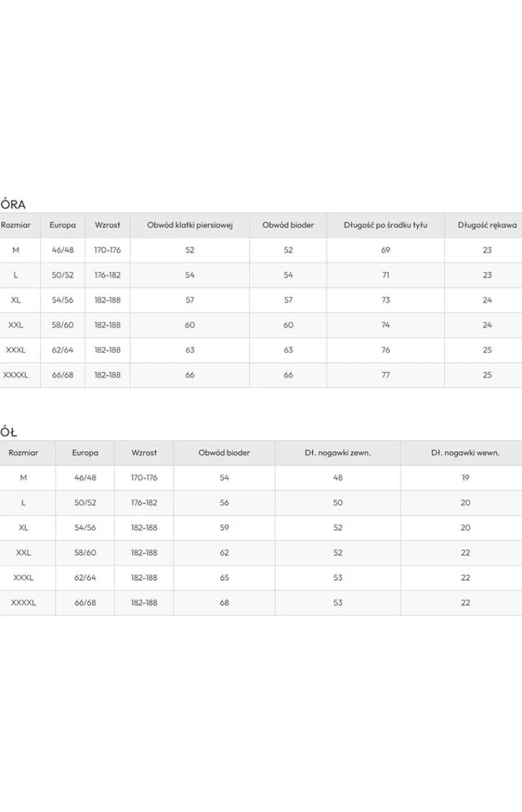Select the Dł. nogawki wewn. column header
The width and height of the screenshot is (522, 812).
click(465, 452)
